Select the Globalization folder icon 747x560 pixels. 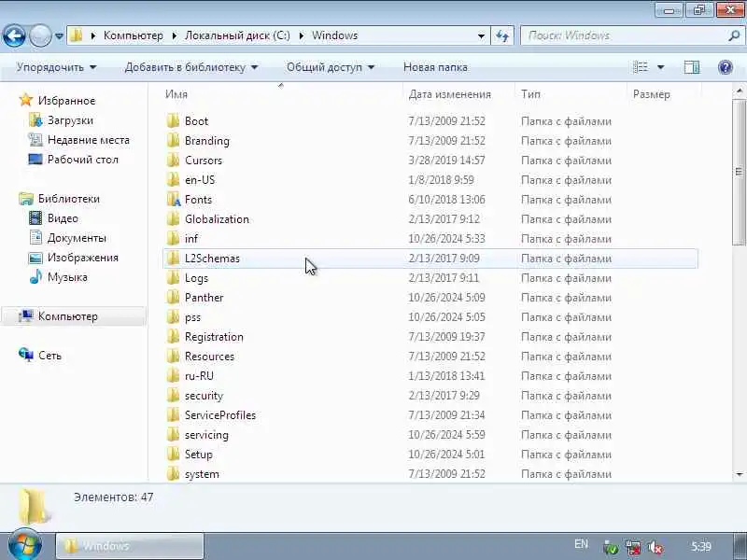[x=173, y=219]
